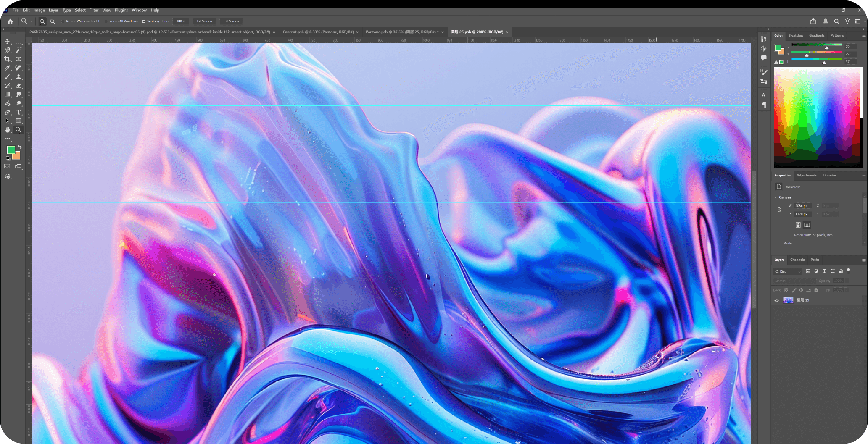Toggle Zoom All Windows checkbox
868x444 pixels.
(106, 21)
